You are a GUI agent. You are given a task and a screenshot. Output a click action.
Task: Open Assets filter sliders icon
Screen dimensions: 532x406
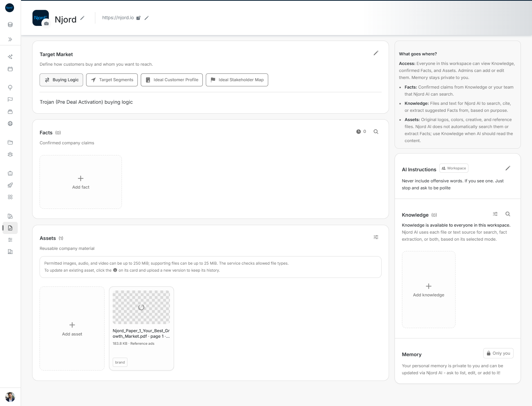[376, 237]
